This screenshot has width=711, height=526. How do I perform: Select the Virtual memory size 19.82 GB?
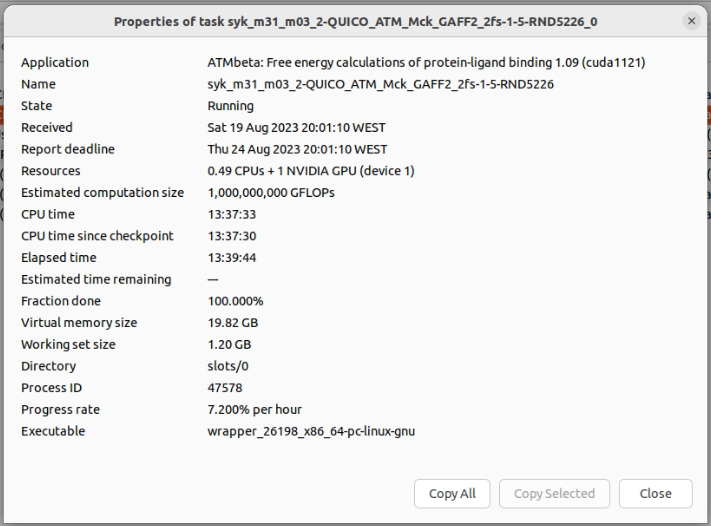[232, 323]
